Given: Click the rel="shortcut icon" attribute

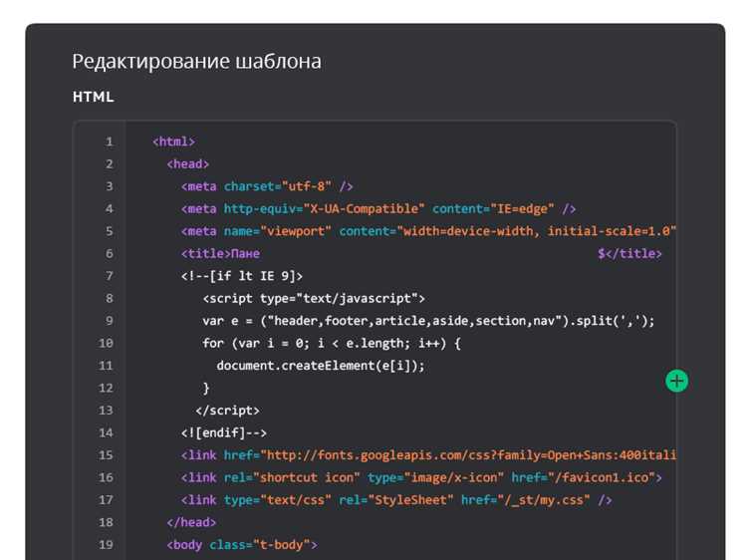Looking at the screenshot, I should [292, 477].
